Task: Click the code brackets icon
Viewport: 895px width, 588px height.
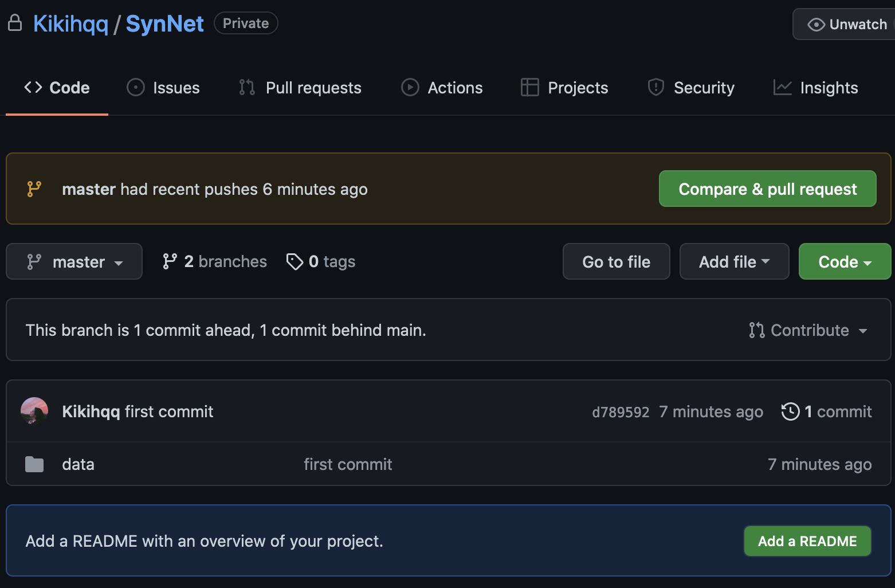Action: click(x=33, y=87)
